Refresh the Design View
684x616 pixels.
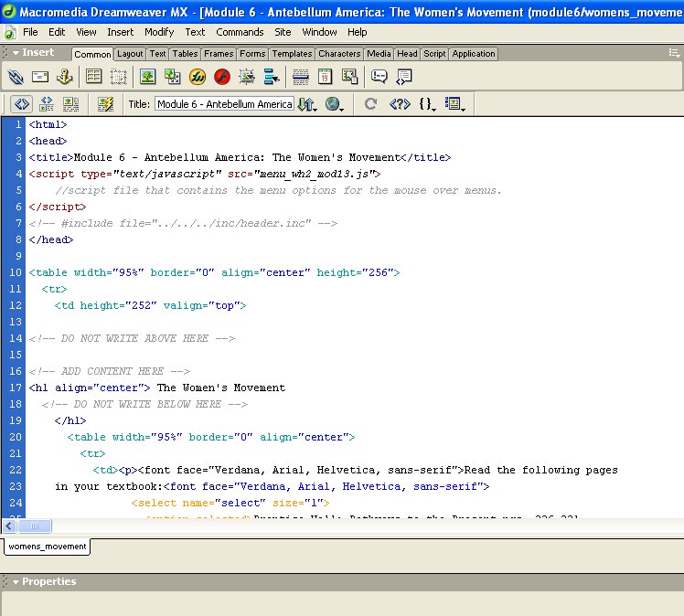(x=370, y=104)
